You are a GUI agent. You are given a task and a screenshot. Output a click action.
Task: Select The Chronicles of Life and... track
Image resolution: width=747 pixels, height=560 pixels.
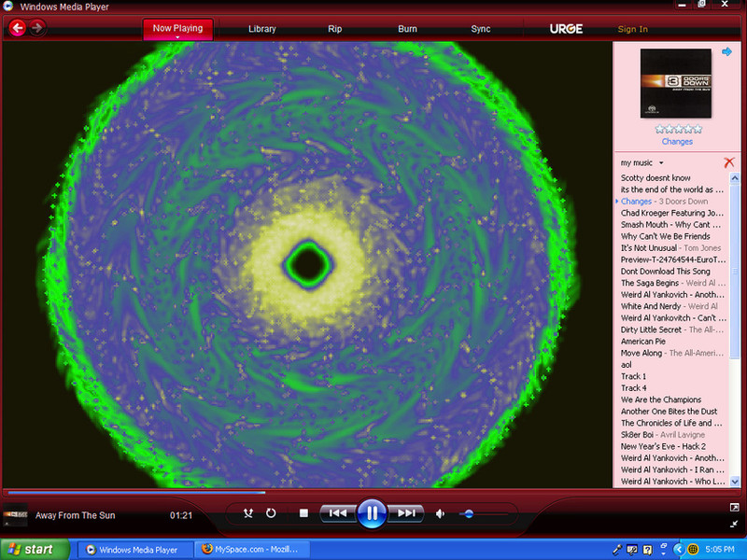click(x=671, y=423)
